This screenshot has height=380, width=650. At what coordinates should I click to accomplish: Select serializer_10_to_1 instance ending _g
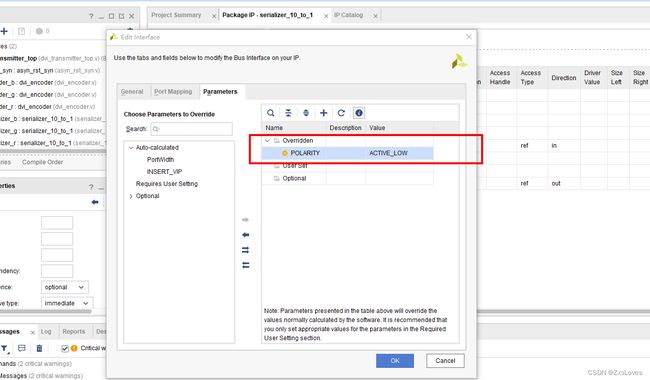tap(53, 131)
